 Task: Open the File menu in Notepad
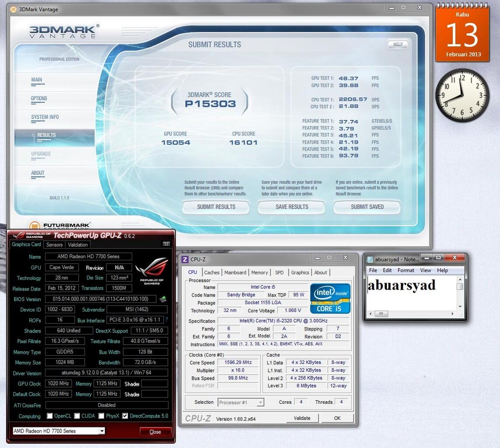pyautogui.click(x=373, y=270)
